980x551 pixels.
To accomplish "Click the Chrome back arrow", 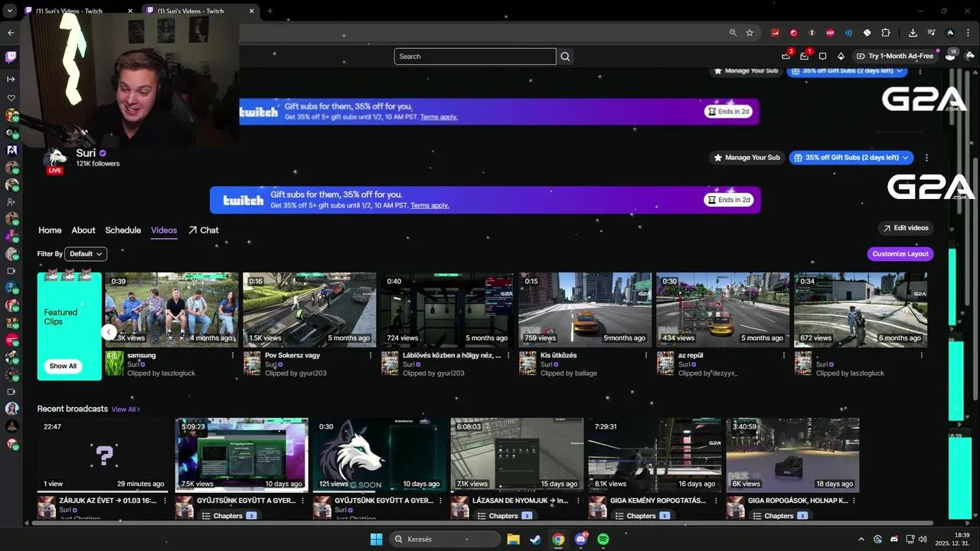I will [x=11, y=33].
